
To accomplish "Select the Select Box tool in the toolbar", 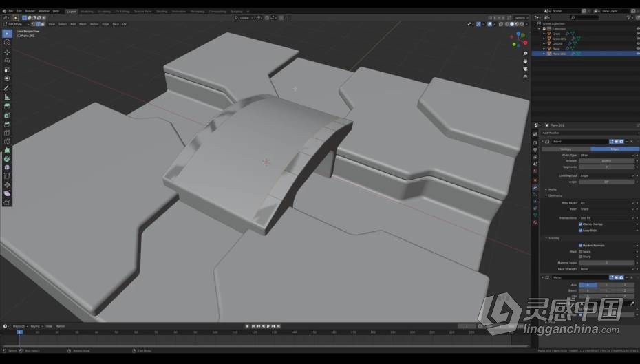I will pyautogui.click(x=7, y=34).
